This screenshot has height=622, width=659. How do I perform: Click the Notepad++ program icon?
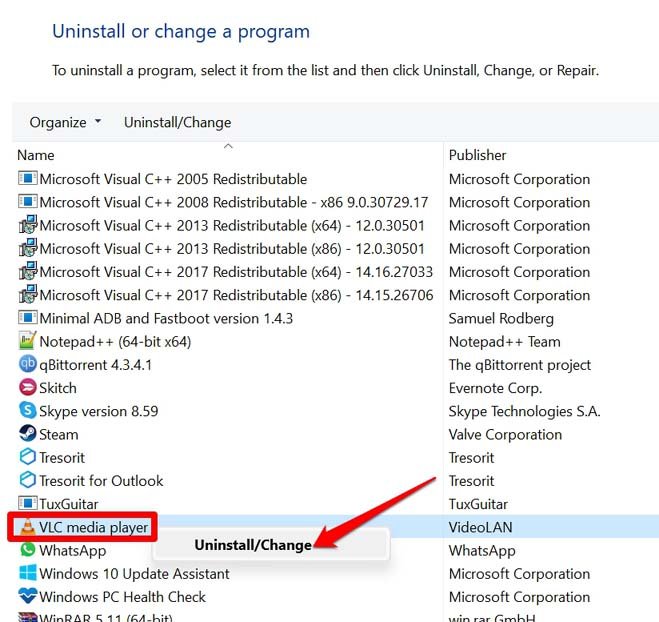pos(28,341)
